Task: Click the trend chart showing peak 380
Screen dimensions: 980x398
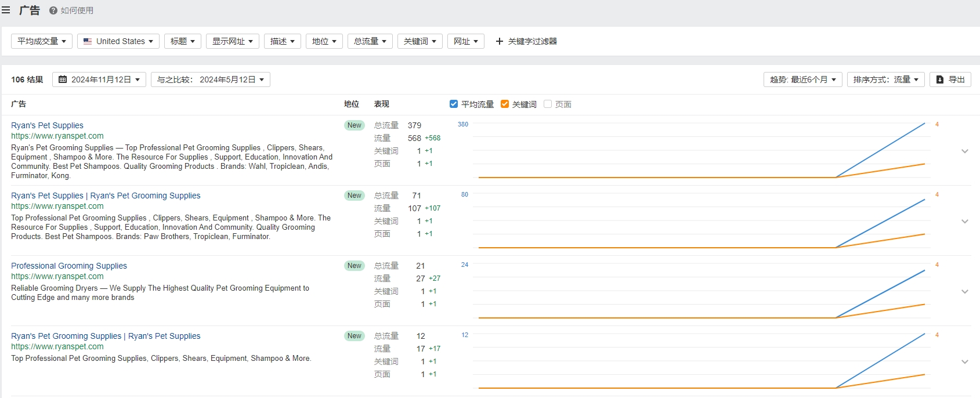Action: [701, 151]
